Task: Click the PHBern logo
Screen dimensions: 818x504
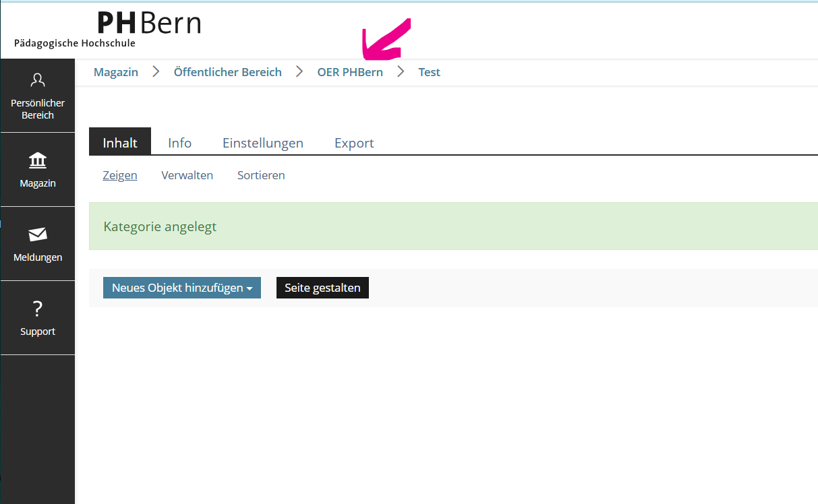Action: tap(148, 24)
